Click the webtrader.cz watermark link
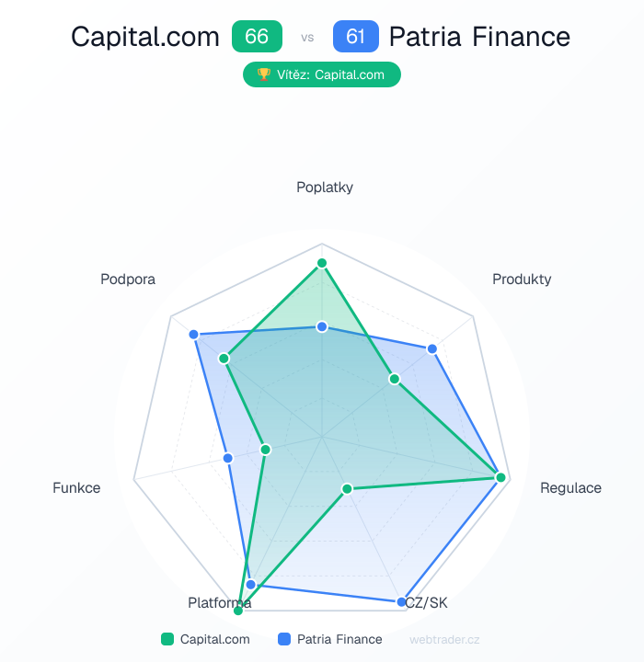Image resolution: width=644 pixels, height=662 pixels. [444, 639]
